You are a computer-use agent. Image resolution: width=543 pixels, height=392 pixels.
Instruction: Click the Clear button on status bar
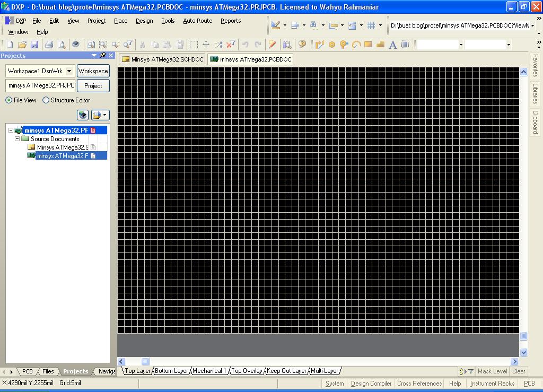coord(519,371)
